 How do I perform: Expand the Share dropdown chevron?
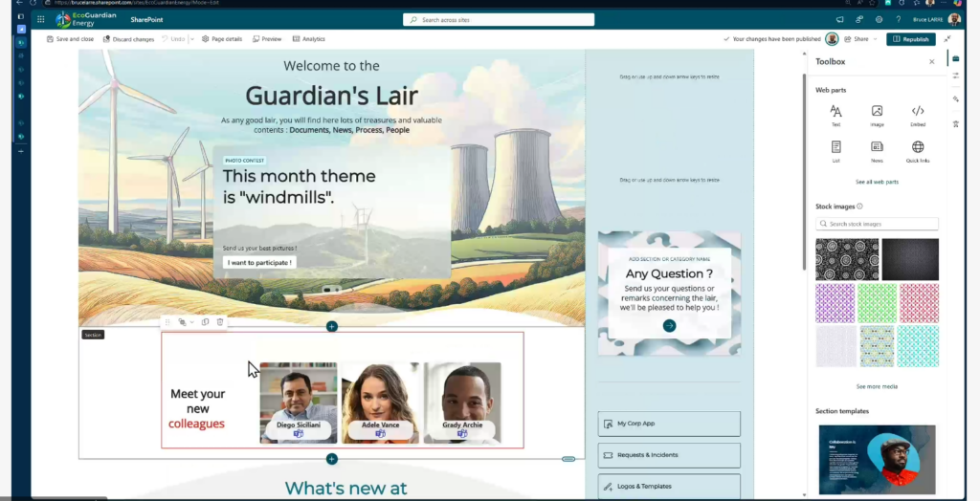[875, 39]
